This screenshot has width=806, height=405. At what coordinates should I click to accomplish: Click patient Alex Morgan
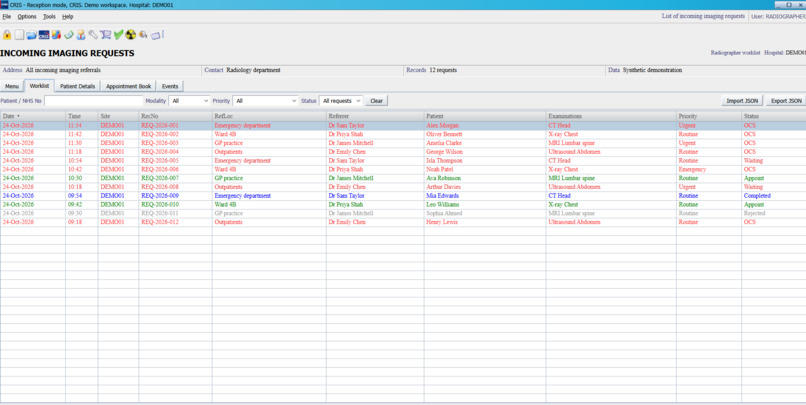point(442,125)
